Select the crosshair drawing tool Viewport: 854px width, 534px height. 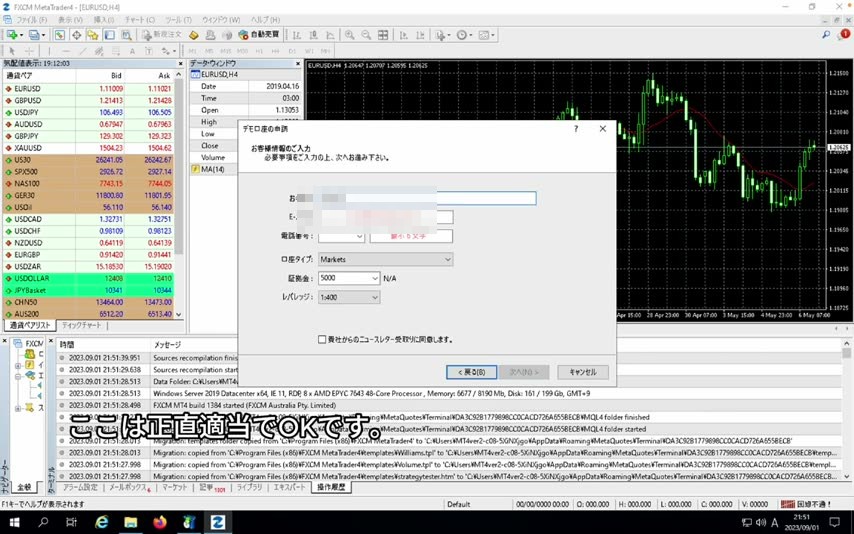coord(29,51)
